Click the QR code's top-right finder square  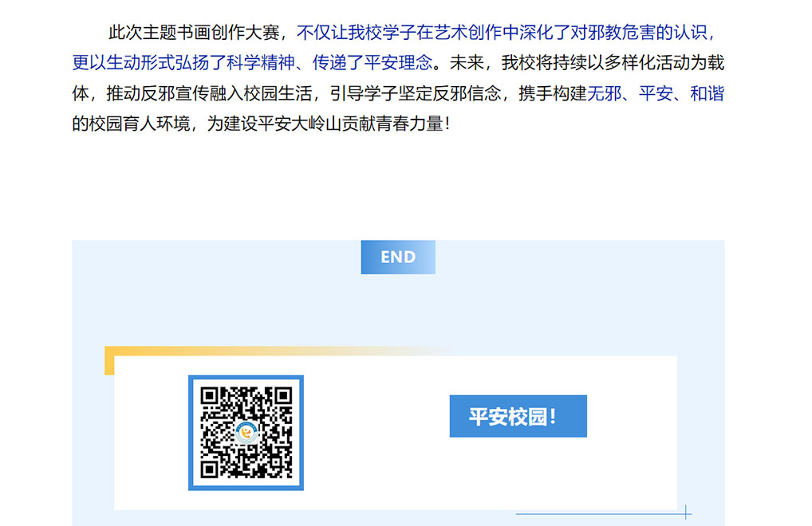(x=283, y=396)
